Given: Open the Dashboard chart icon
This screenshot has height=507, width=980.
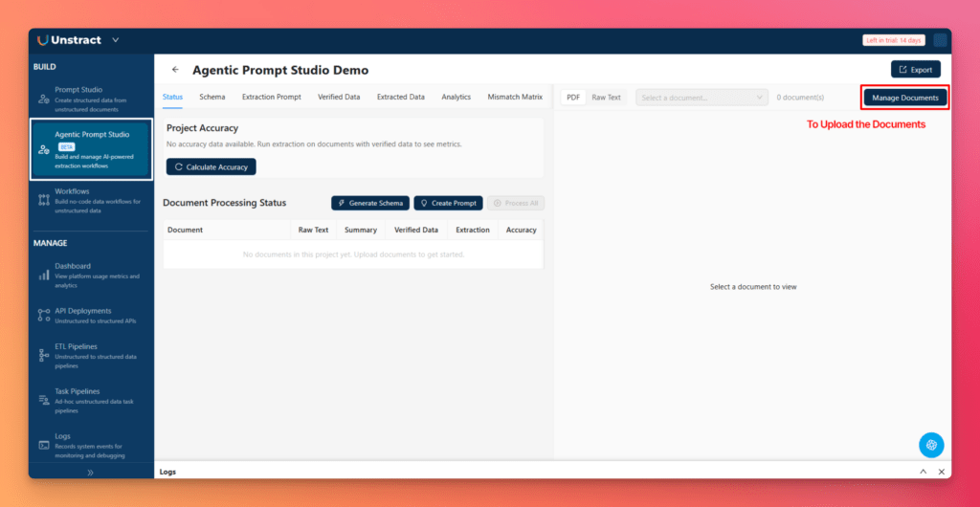Looking at the screenshot, I should [44, 275].
